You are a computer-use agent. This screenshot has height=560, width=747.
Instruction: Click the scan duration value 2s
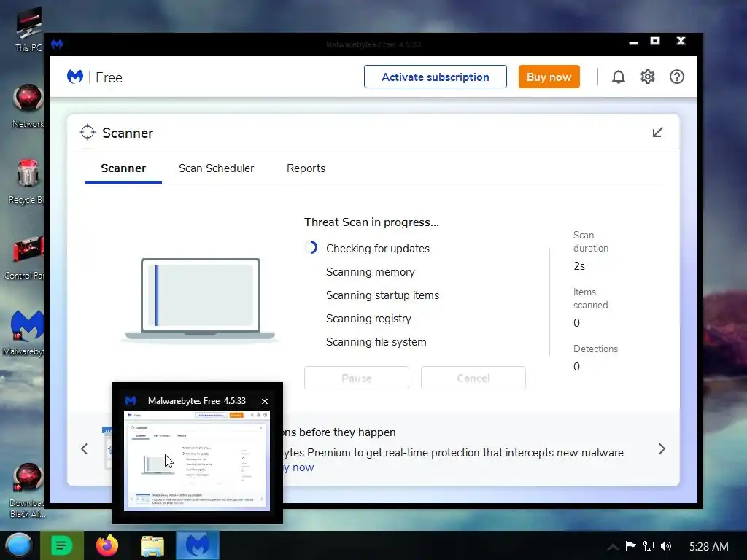(x=579, y=265)
